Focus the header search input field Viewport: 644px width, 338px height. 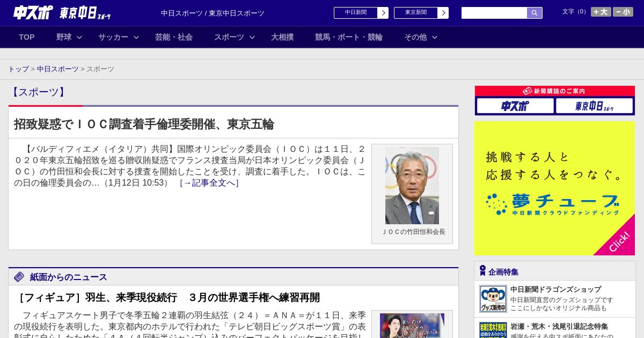click(494, 13)
